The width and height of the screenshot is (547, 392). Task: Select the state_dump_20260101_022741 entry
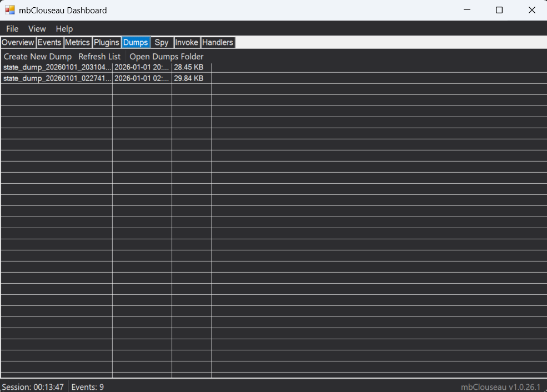coord(56,78)
